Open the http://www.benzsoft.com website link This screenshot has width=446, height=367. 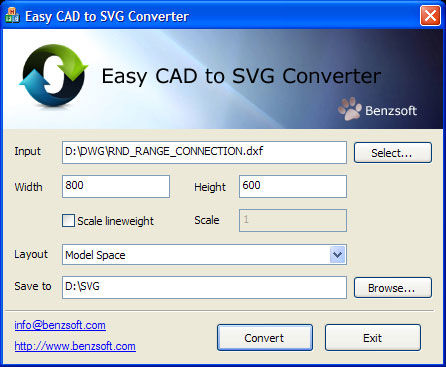(x=75, y=346)
